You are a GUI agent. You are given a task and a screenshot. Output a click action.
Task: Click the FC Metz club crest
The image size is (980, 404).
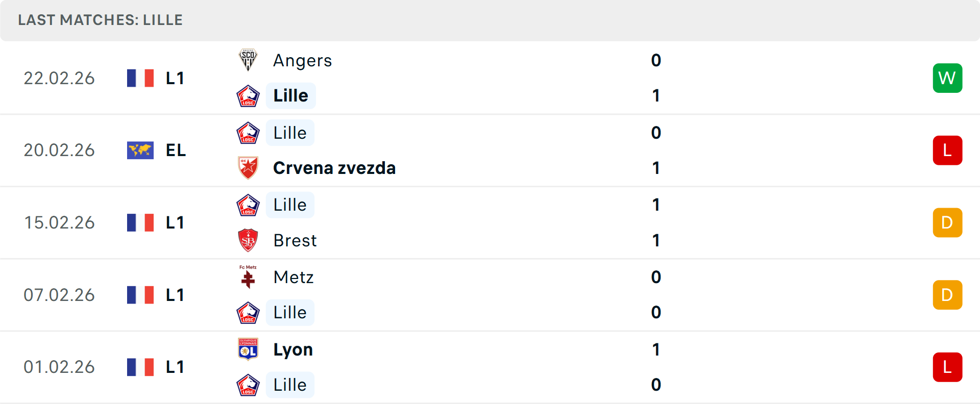coord(248,277)
